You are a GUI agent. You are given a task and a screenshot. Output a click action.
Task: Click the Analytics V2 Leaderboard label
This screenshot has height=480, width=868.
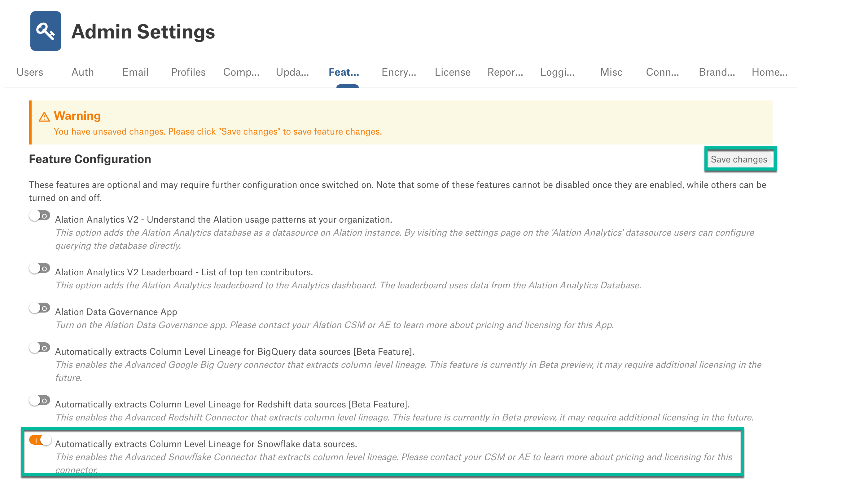[184, 272]
